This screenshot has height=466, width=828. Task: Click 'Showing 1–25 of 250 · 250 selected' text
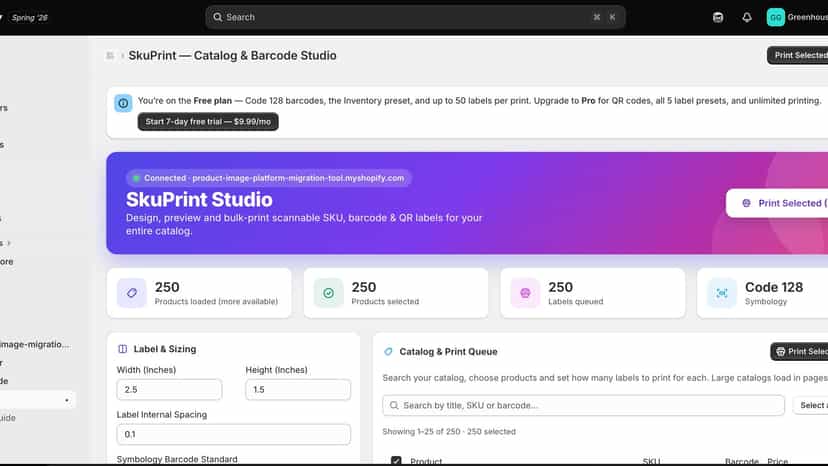tap(449, 432)
